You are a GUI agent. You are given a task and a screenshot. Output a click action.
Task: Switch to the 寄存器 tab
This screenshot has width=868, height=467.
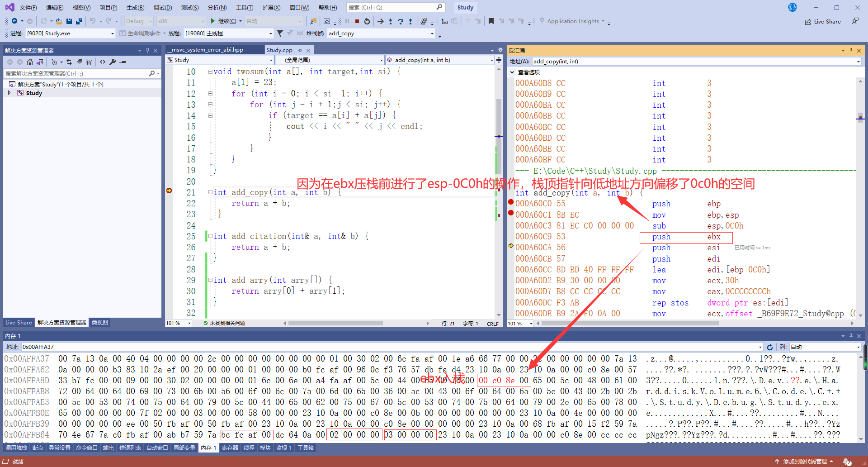coord(230,448)
